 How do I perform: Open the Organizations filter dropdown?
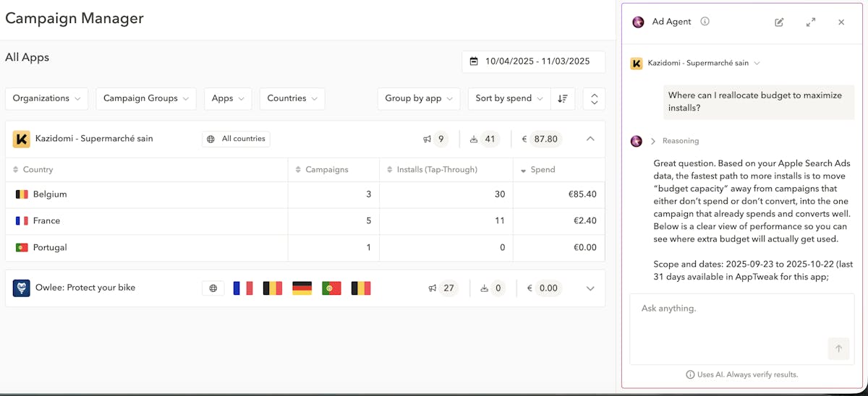coord(47,98)
